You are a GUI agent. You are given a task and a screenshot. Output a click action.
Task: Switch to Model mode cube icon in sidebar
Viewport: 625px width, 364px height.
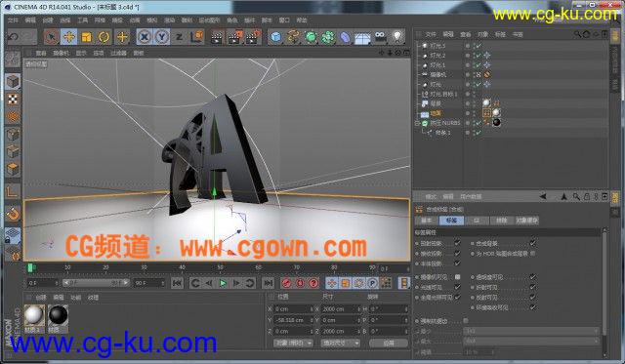click(13, 82)
